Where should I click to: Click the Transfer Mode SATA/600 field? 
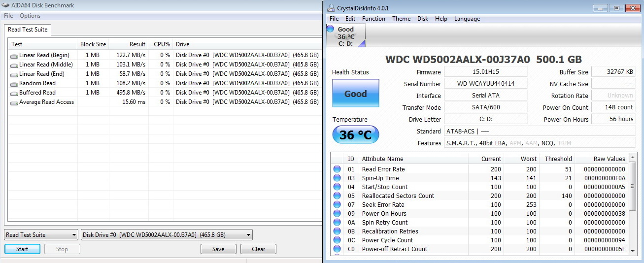pyautogui.click(x=485, y=107)
